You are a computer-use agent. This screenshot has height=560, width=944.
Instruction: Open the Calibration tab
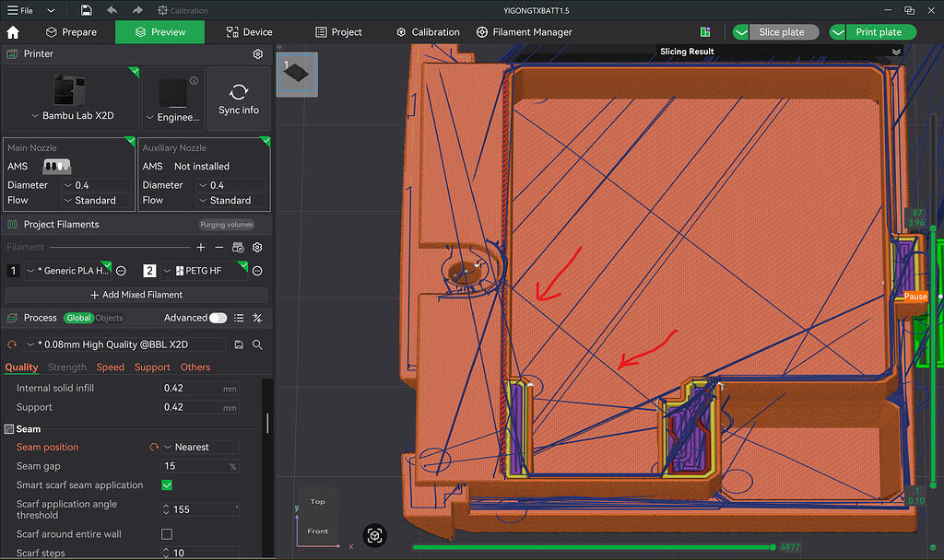428,32
